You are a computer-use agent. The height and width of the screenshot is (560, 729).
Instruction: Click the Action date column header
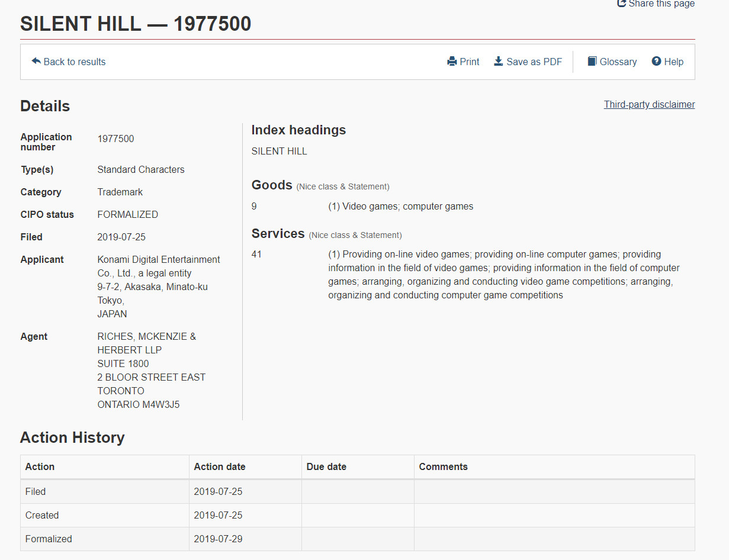click(219, 466)
